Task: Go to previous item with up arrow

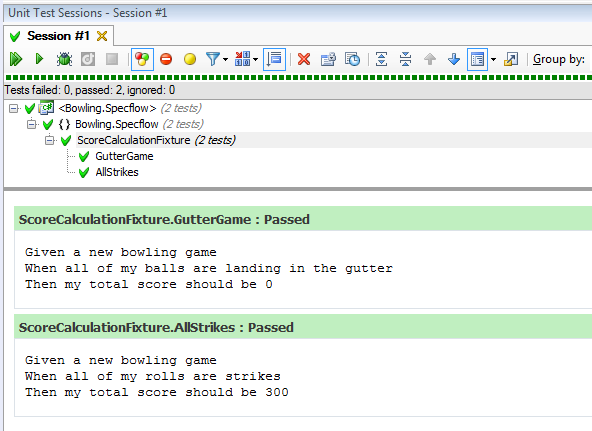Action: pyautogui.click(x=430, y=59)
